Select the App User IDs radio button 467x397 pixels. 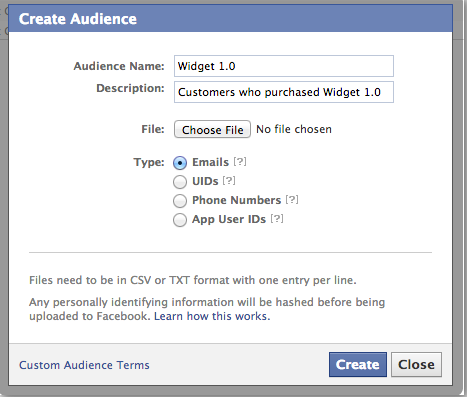click(x=180, y=220)
